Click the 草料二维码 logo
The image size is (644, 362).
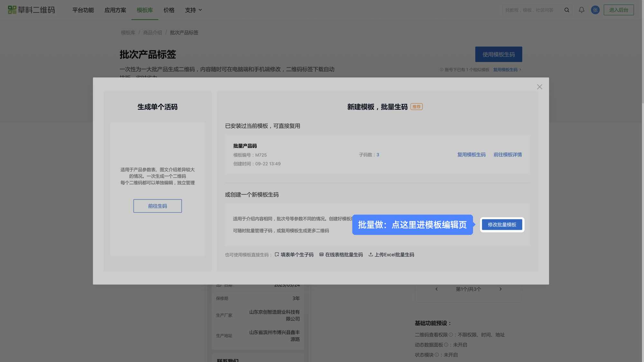[31, 10]
